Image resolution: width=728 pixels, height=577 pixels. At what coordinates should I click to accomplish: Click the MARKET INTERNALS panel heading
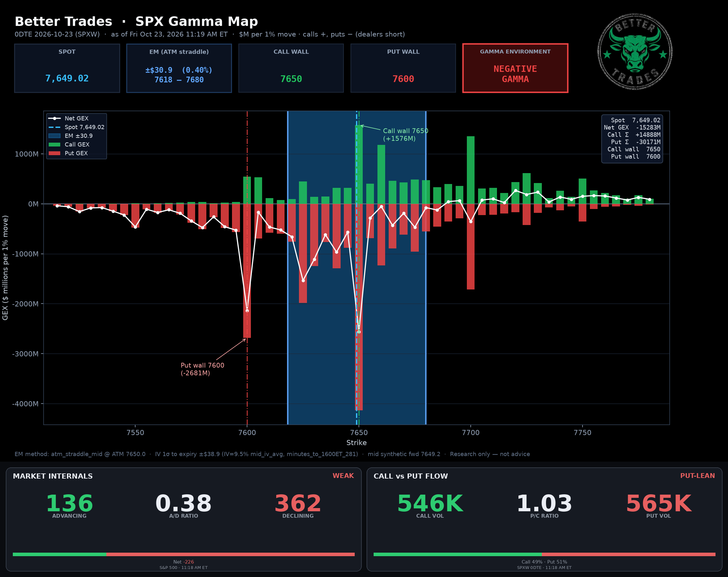click(x=53, y=476)
